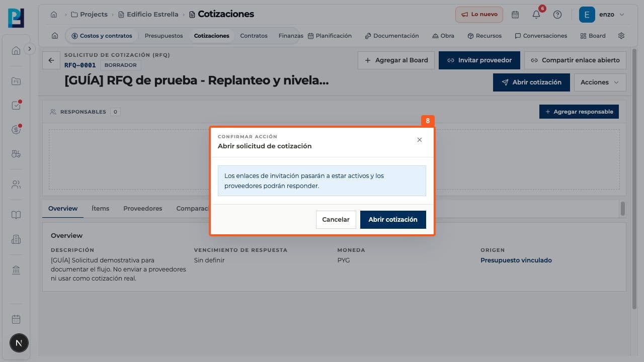Open the projects folder icon in sidebar
The height and width of the screenshot is (362, 644).
coord(16,81)
